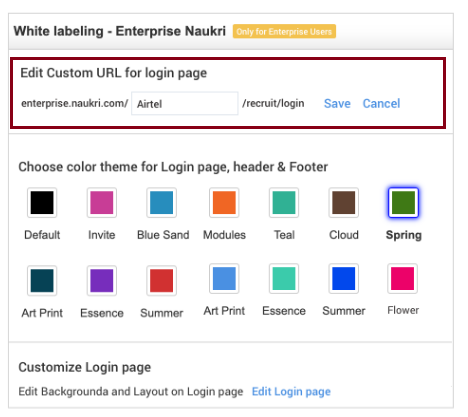Cancel editing the custom URL
468x417 pixels.
381,103
